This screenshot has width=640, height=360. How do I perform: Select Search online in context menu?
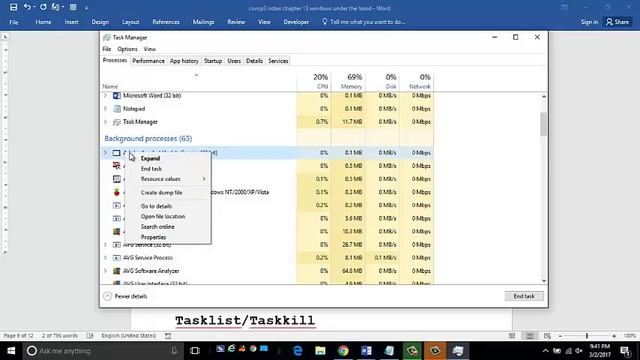pyautogui.click(x=168, y=227)
